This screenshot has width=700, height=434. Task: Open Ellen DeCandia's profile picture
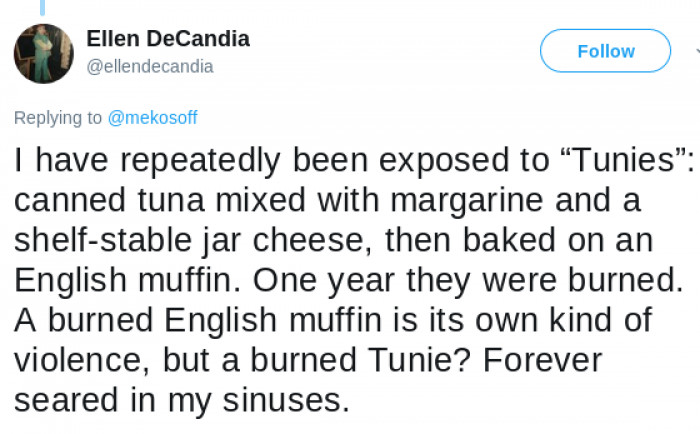pos(44,54)
